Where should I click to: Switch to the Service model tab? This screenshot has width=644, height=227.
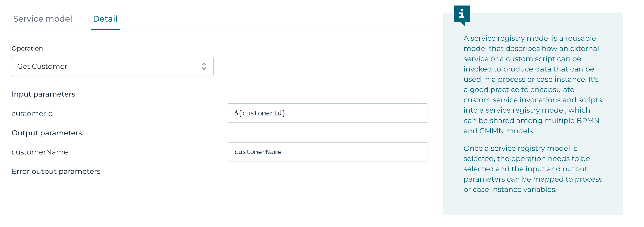[x=42, y=19]
